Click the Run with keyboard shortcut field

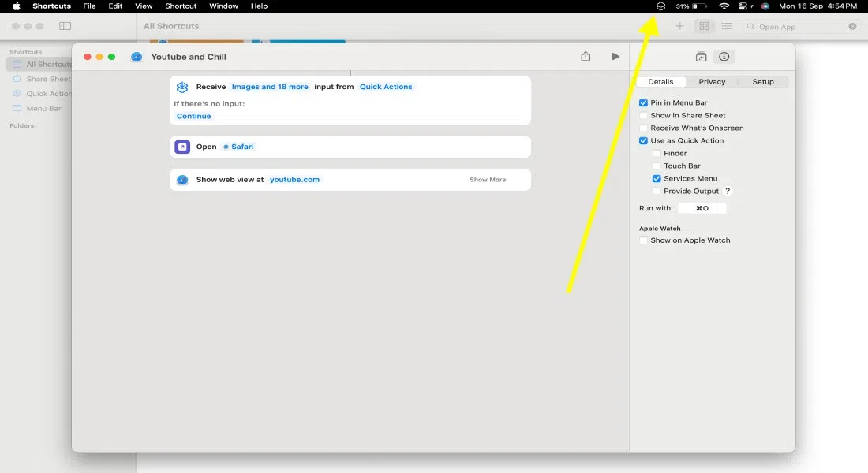point(702,209)
